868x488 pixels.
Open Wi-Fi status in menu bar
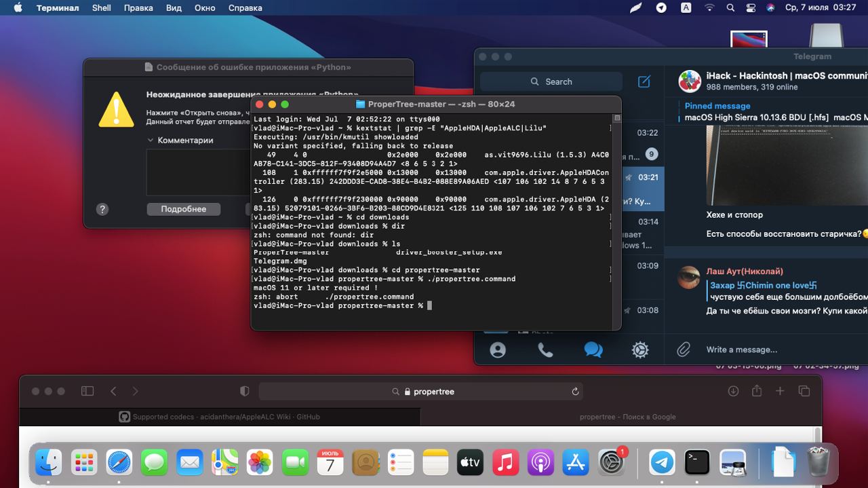pyautogui.click(x=709, y=8)
